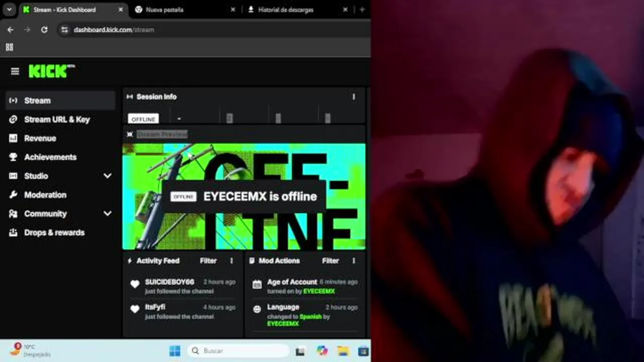The height and width of the screenshot is (362, 644).
Task: Open the apps grid in bookmarks bar
Action: [x=9, y=47]
